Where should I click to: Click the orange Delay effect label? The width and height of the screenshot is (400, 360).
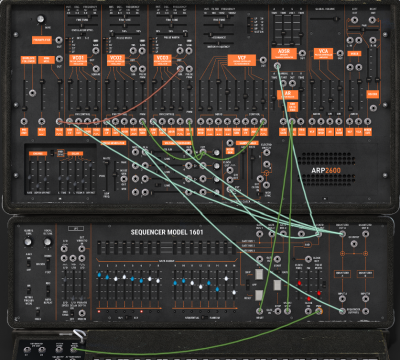coord(75,154)
